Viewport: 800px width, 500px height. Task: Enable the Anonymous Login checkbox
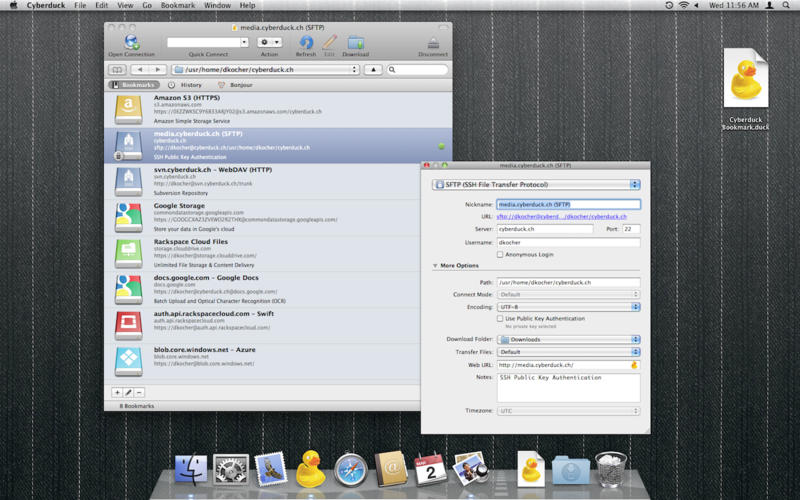click(x=501, y=254)
